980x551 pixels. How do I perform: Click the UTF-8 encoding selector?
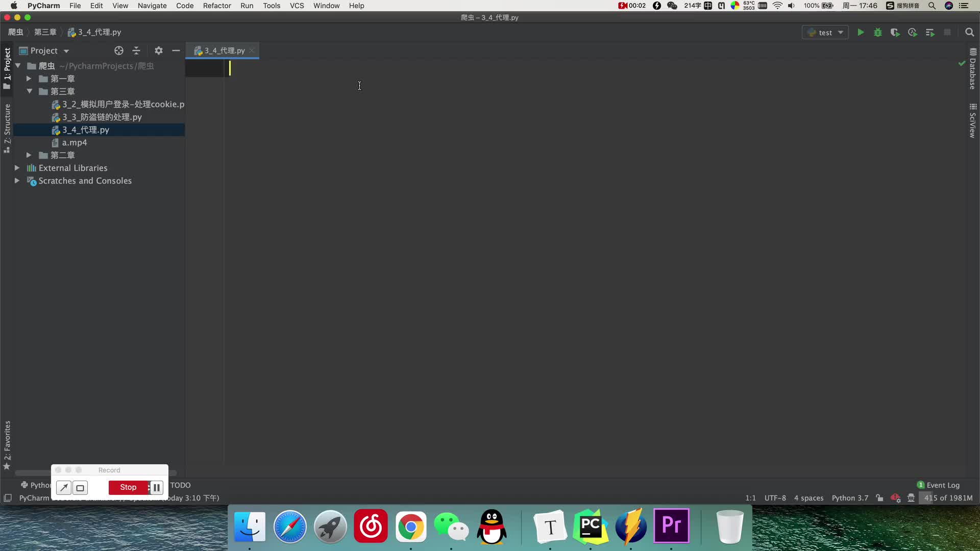(x=775, y=498)
